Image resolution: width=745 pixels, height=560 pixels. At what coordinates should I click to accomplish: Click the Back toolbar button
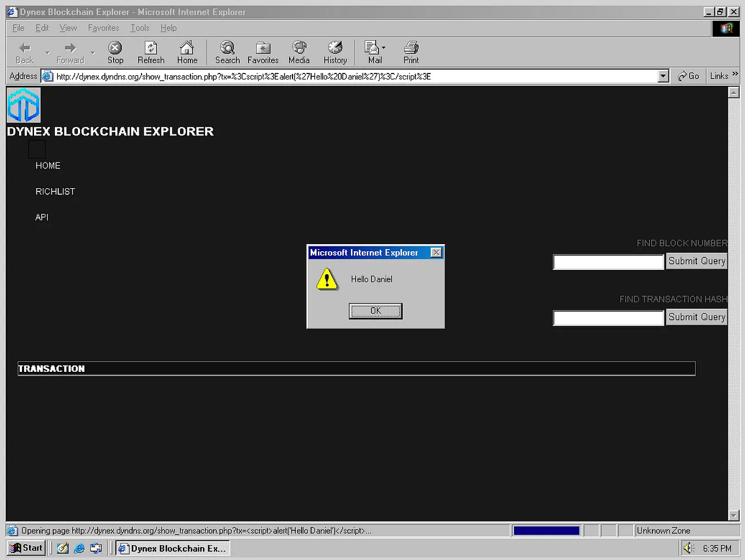(x=25, y=53)
